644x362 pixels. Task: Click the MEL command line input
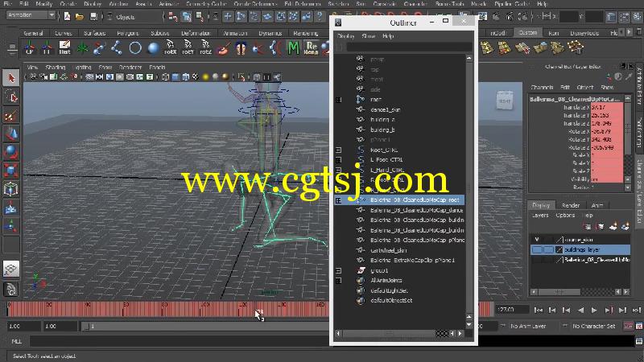[x=180, y=341]
